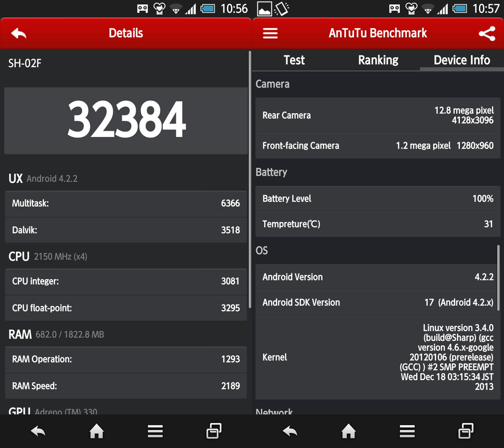Viewport: 504px width, 448px height.
Task: Select the Kernel info row
Action: (378, 357)
